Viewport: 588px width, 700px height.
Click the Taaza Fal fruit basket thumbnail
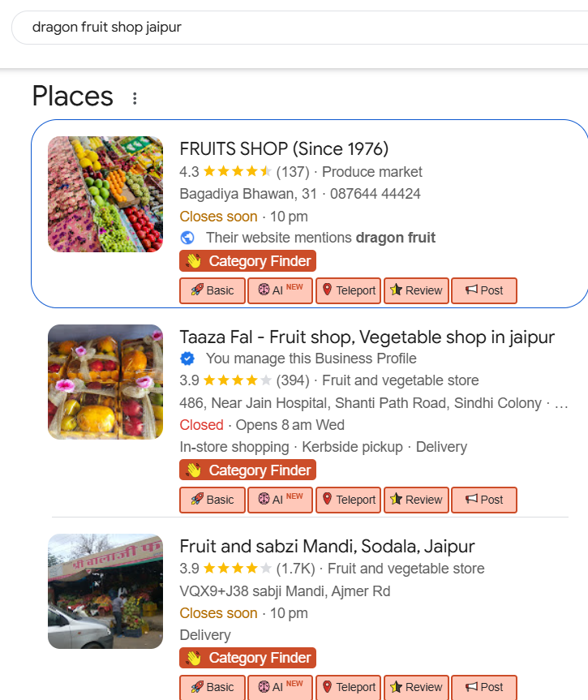point(105,382)
